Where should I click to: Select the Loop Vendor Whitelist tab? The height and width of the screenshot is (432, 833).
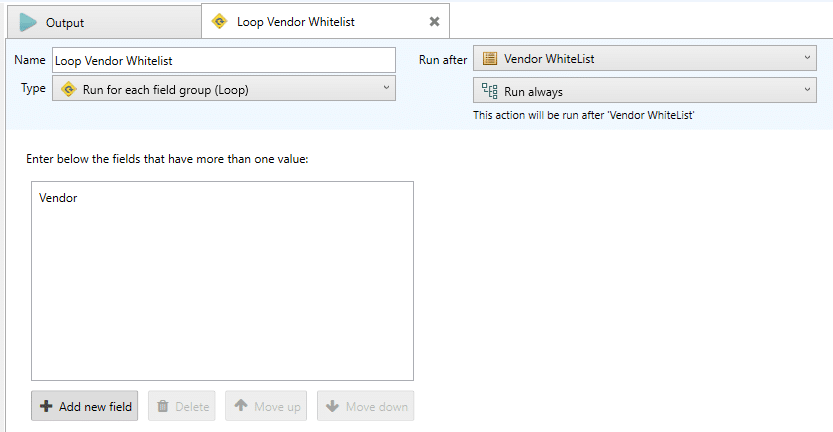point(325,21)
